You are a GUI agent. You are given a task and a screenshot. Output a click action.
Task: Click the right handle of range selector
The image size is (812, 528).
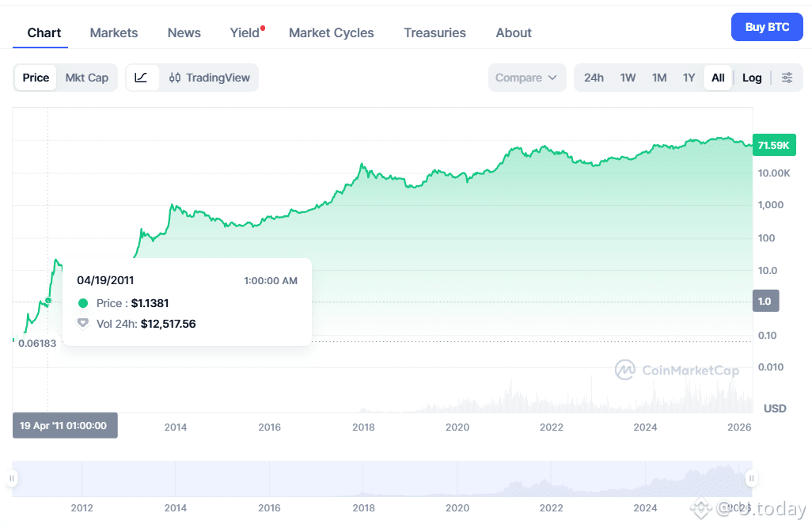click(x=750, y=478)
